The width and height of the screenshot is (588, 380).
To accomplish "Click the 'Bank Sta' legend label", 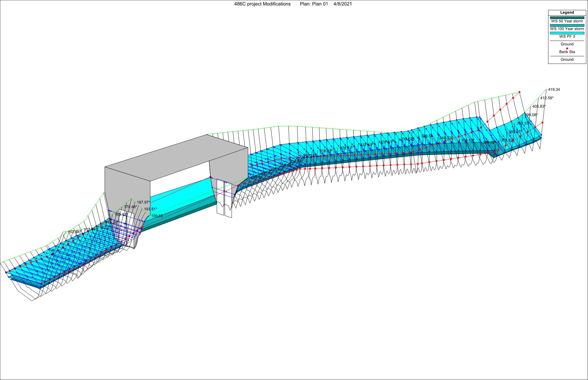I will click(x=567, y=52).
